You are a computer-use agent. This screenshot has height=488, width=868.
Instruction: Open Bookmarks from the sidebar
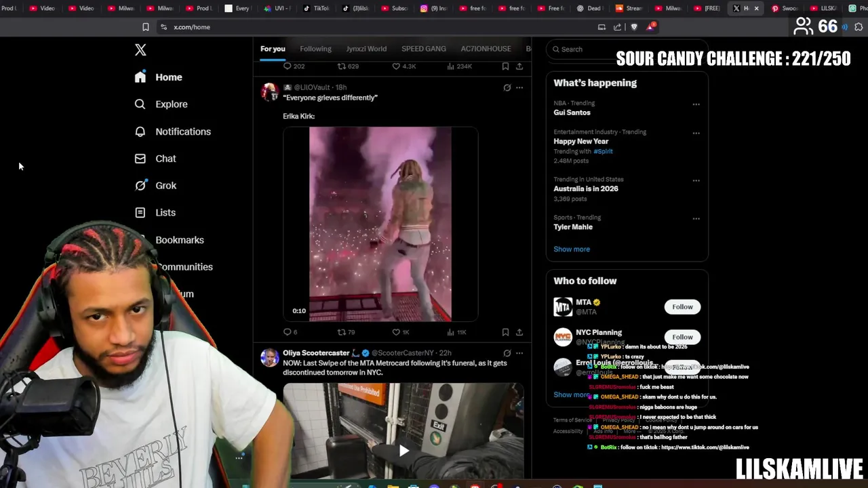180,240
